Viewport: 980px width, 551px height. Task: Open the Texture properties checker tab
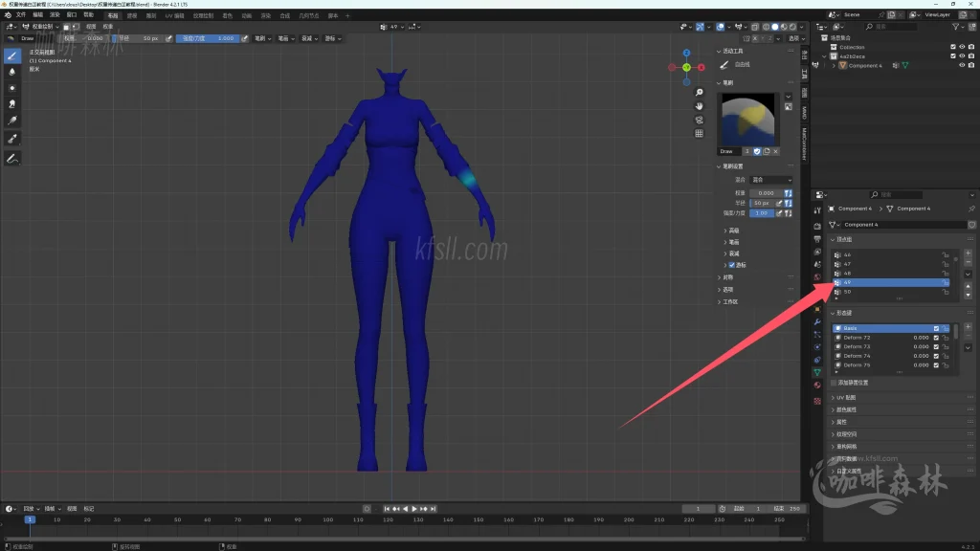coord(817,401)
